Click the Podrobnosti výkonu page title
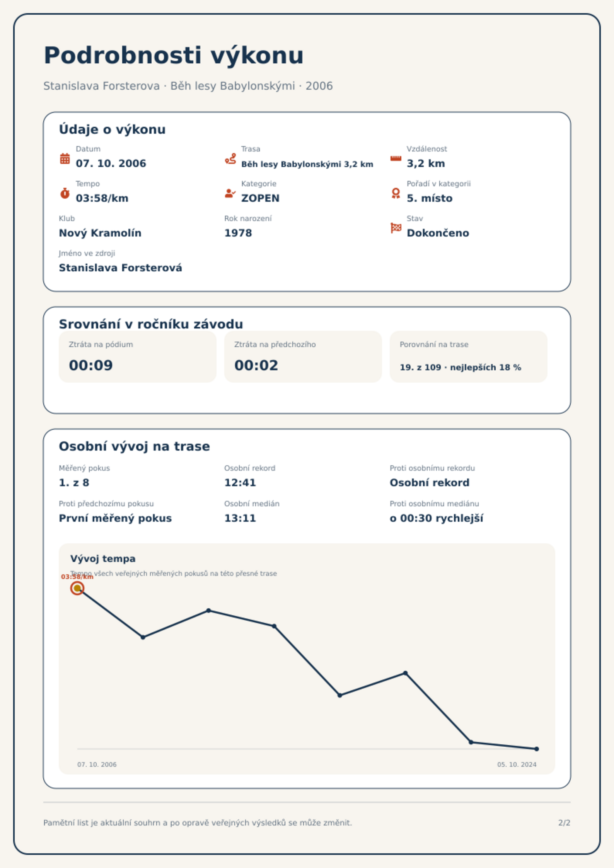The height and width of the screenshot is (868, 614). tap(174, 55)
